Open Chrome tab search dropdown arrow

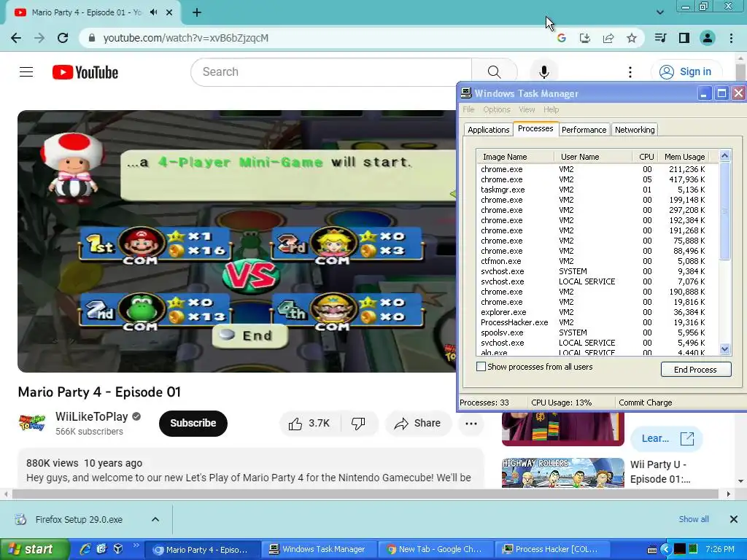point(659,12)
